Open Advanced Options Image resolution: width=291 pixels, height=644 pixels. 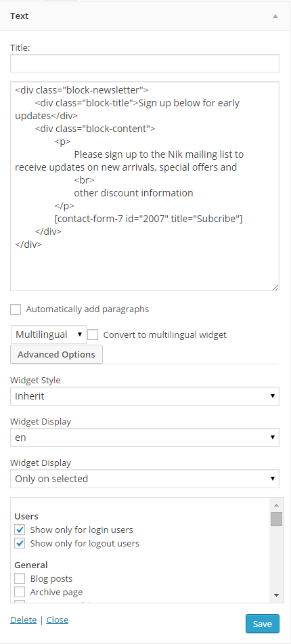pyautogui.click(x=56, y=354)
